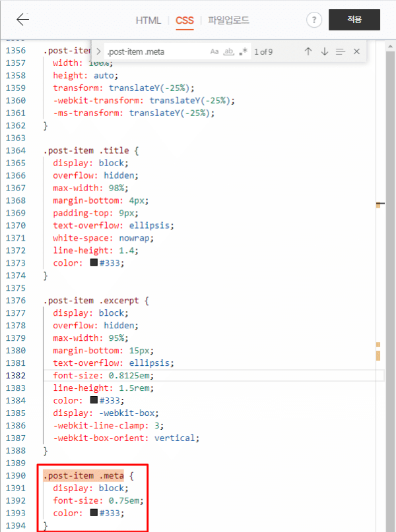Click 'display: block;' on line 1391

click(90, 488)
